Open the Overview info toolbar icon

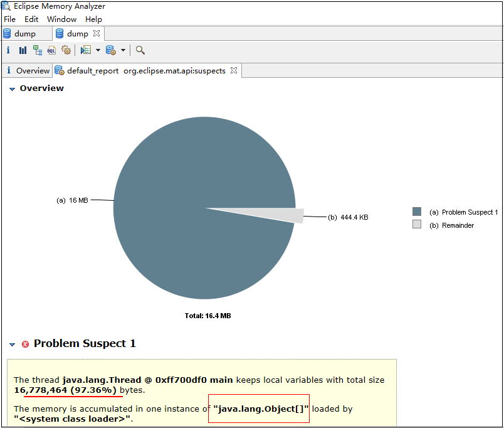click(x=8, y=50)
